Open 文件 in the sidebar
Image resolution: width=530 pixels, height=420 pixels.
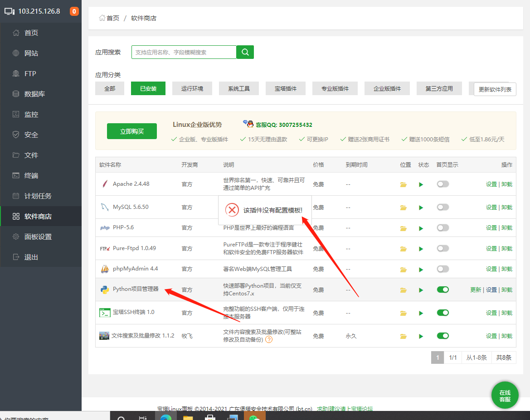[x=41, y=155]
